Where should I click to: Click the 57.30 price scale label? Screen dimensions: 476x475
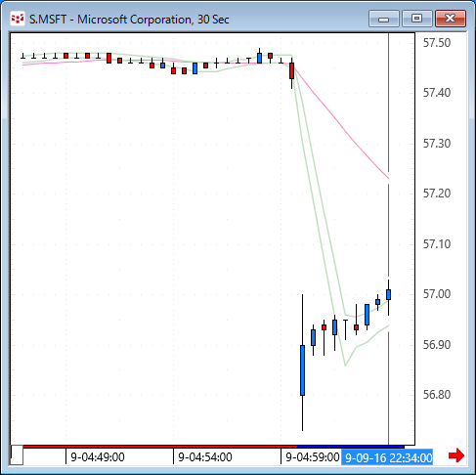click(437, 144)
